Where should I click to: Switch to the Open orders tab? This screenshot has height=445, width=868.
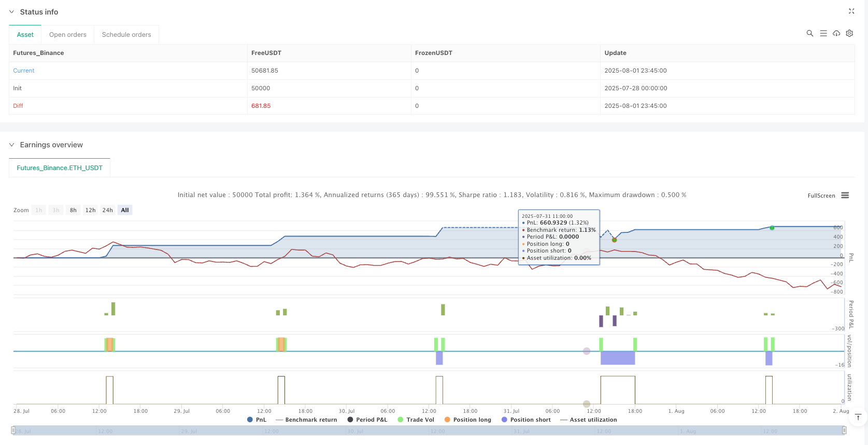68,35
